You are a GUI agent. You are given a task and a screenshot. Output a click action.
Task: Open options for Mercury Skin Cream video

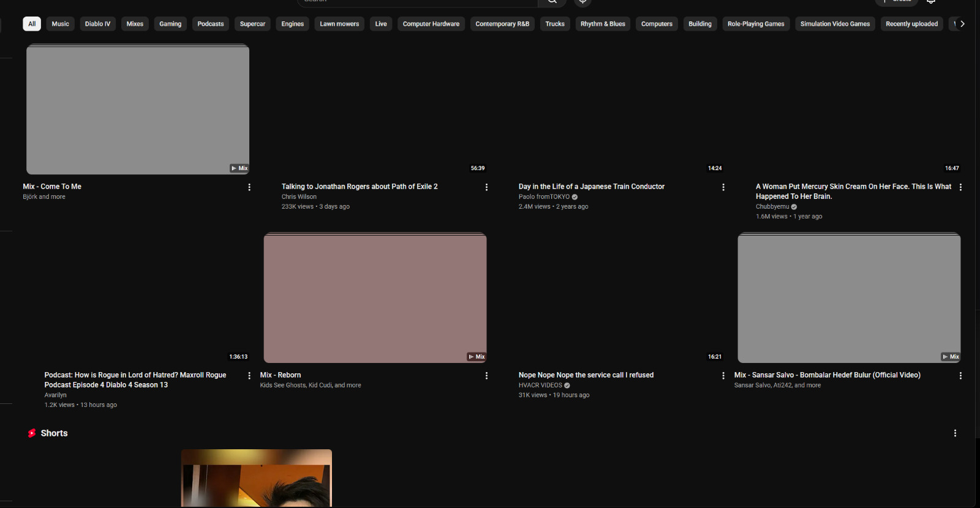(960, 187)
